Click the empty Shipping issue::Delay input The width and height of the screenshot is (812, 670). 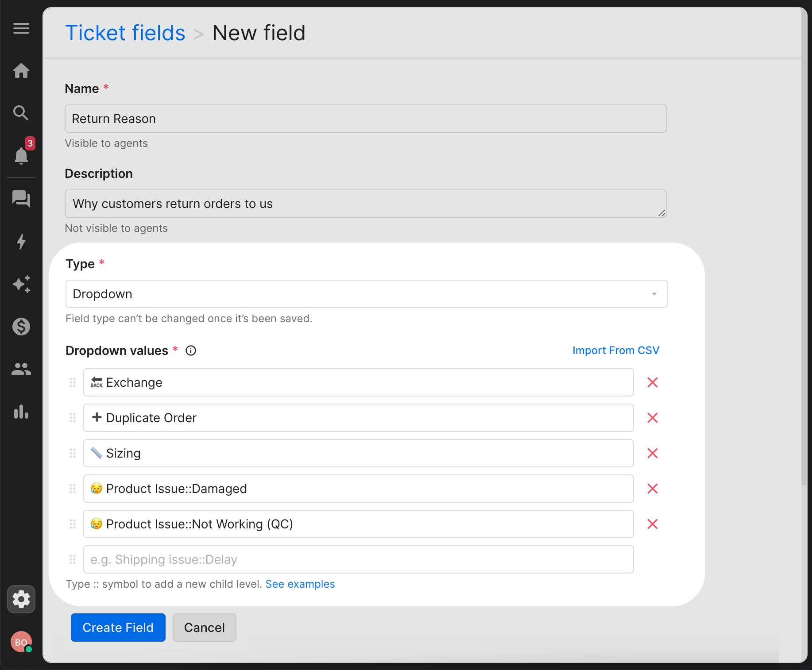359,559
